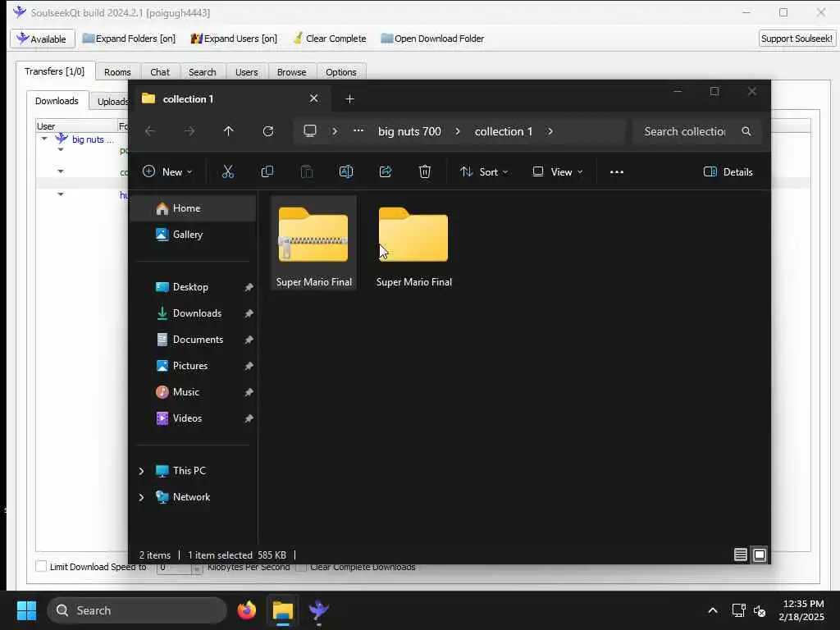Image resolution: width=840 pixels, height=630 pixels.
Task: Toggle Clear Complete Downloads checkbox in Soulseek
Action: (301, 567)
